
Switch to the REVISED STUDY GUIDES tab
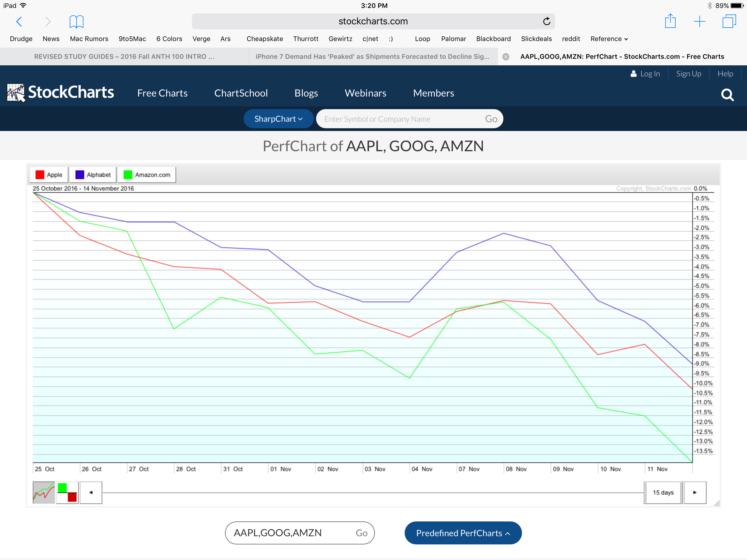click(x=124, y=57)
